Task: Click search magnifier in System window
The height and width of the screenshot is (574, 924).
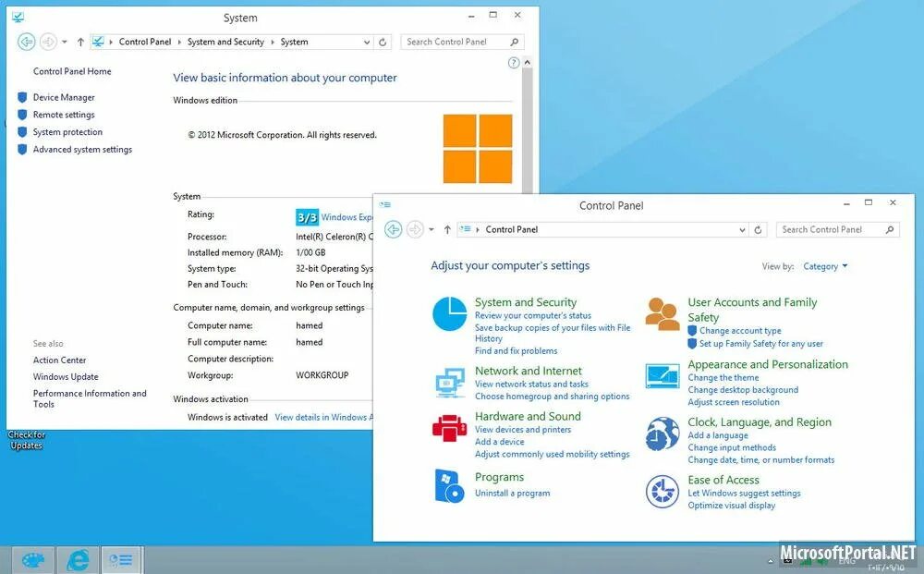Action: [x=514, y=42]
